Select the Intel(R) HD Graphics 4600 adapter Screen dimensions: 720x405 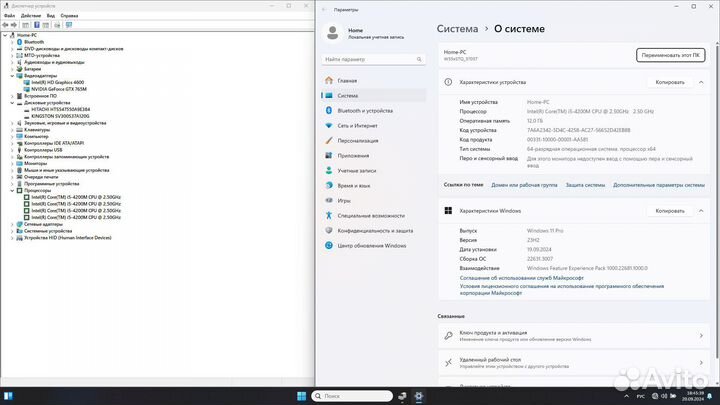coord(57,82)
